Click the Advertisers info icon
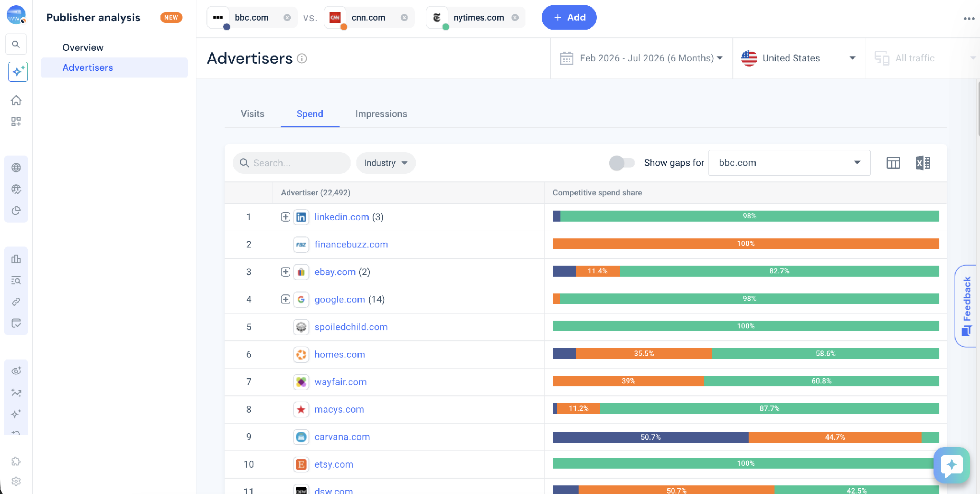The width and height of the screenshot is (980, 494). tap(302, 58)
